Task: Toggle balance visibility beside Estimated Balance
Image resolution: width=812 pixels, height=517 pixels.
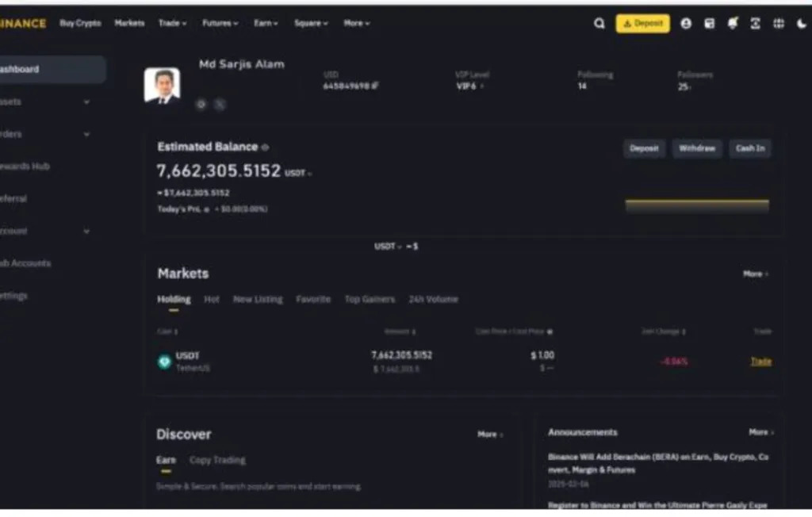Action: coord(265,147)
